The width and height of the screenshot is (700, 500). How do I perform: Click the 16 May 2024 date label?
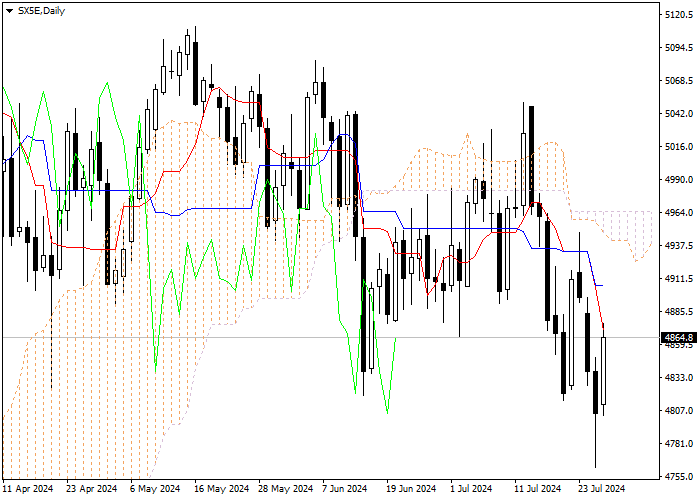(221, 489)
